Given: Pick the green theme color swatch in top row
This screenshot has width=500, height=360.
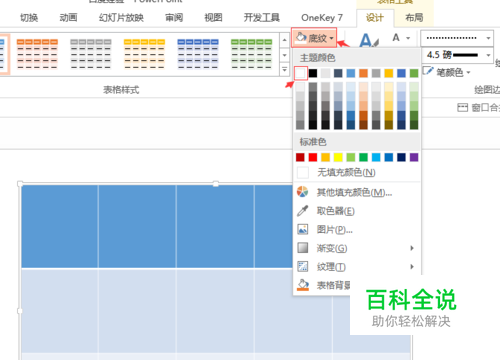Looking at the screenshot, I should pyautogui.click(x=414, y=73).
